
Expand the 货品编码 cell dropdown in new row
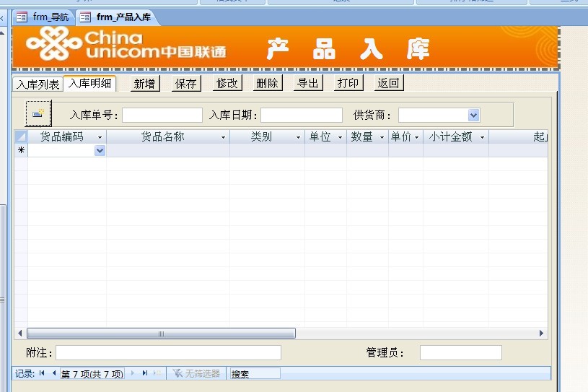[100, 151]
